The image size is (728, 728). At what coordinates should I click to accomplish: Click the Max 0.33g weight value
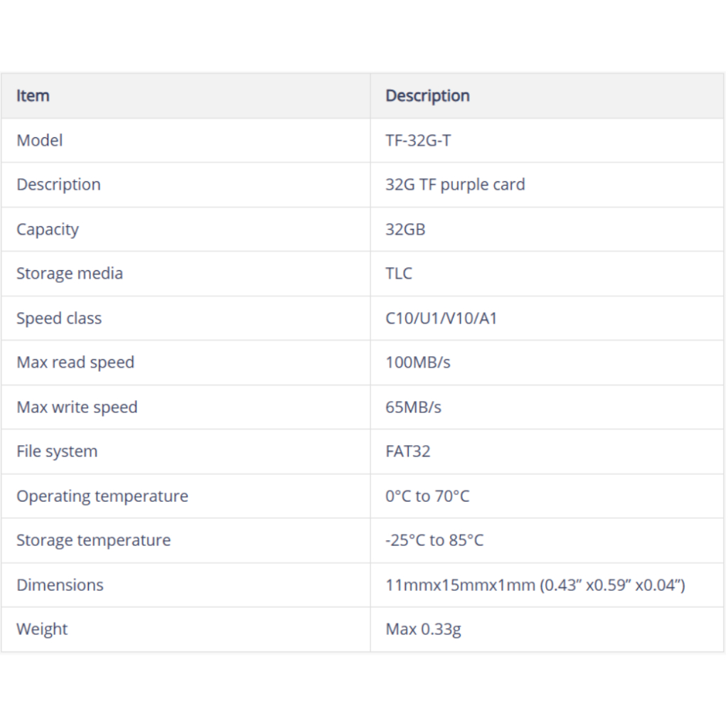point(424,630)
